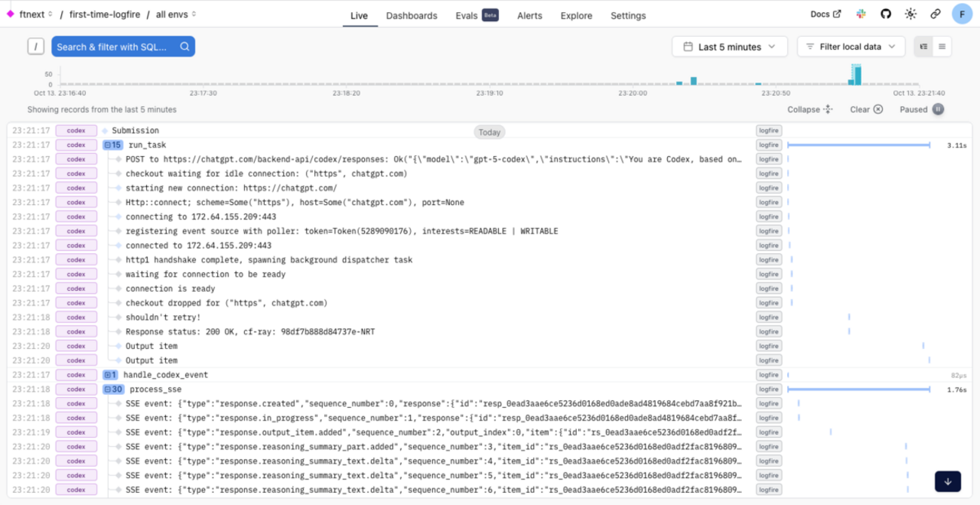Open the Slack community icon
Viewport: 980px width, 505px height.
point(861,14)
